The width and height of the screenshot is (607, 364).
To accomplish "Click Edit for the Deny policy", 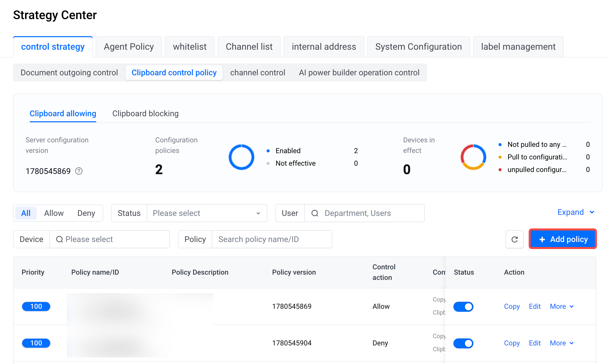I will click(x=535, y=343).
